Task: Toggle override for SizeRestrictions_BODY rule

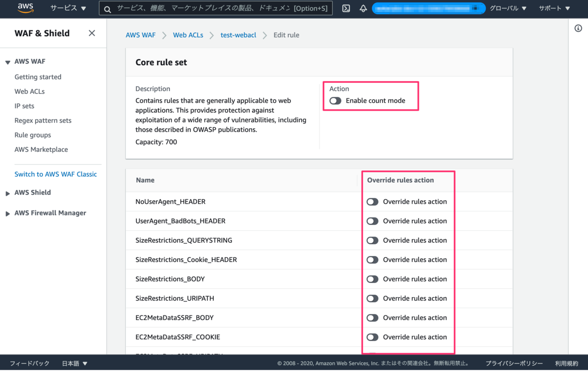Action: pyautogui.click(x=372, y=279)
